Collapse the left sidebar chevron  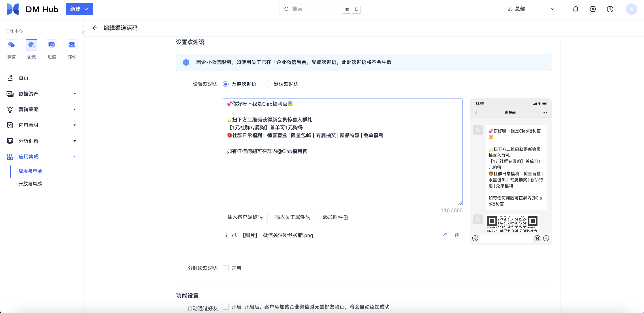(x=83, y=32)
